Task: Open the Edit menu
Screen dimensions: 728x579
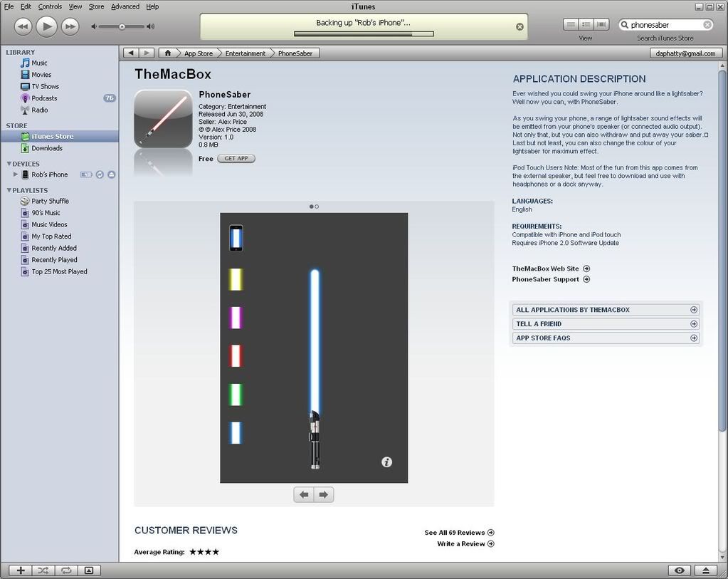Action: pos(26,6)
